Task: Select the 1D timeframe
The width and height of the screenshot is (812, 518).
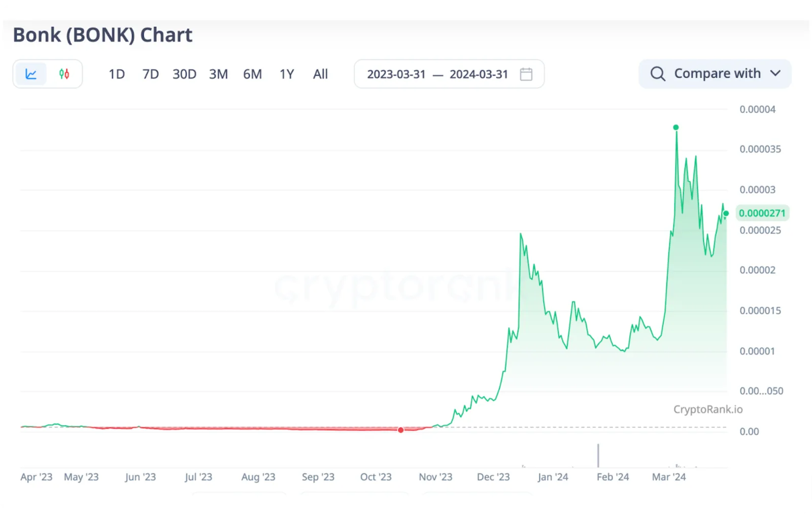Action: click(117, 74)
